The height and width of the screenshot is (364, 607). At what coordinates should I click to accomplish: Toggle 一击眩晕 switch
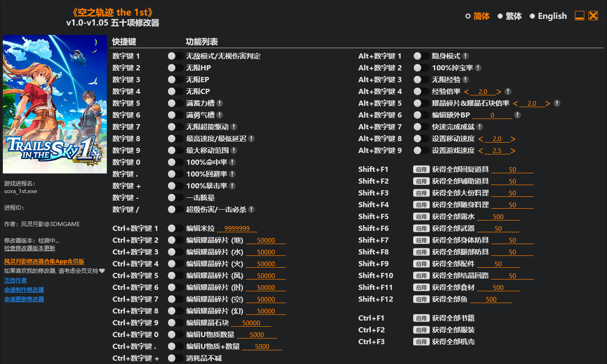tap(175, 198)
